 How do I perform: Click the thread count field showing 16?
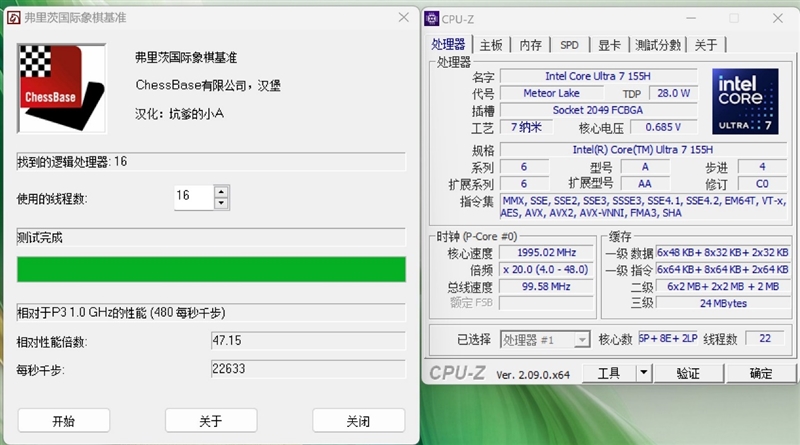point(194,197)
